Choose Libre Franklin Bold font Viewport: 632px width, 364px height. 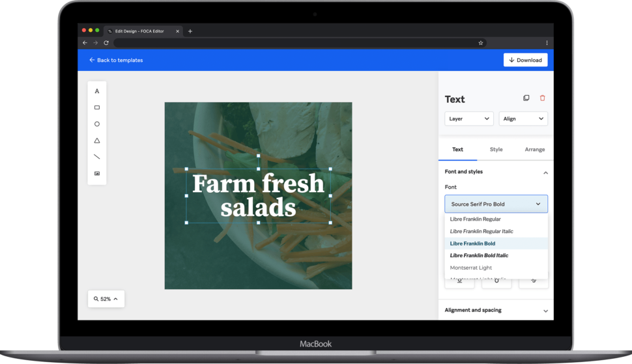pos(496,243)
